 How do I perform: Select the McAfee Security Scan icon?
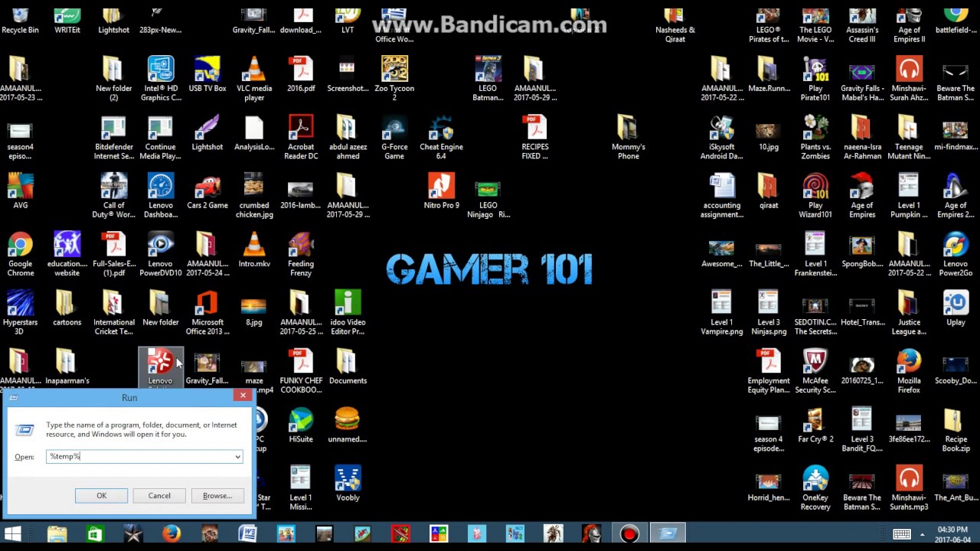[815, 372]
